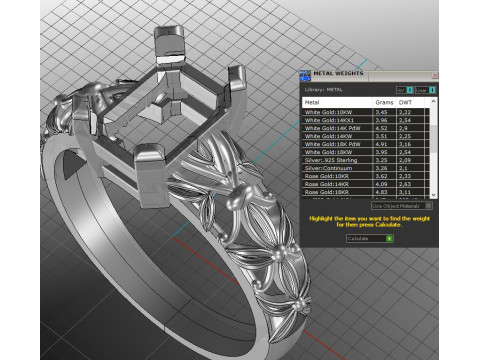Select the Silver:Continuum row
The width and height of the screenshot is (480, 360).
(x=366, y=168)
